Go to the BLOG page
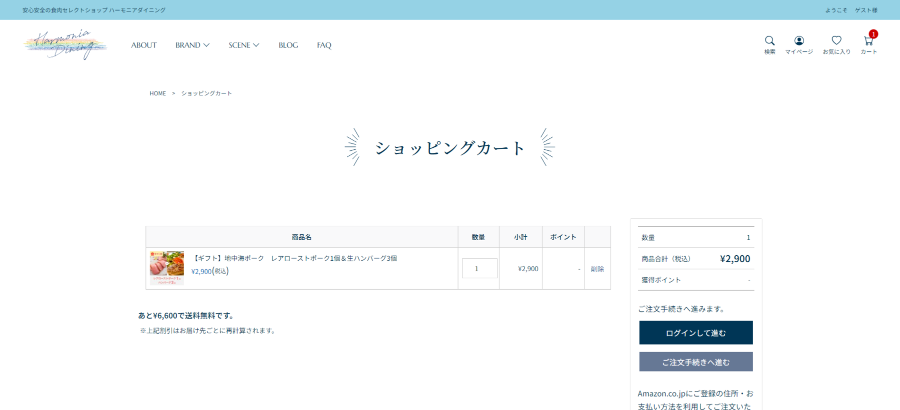 [288, 45]
